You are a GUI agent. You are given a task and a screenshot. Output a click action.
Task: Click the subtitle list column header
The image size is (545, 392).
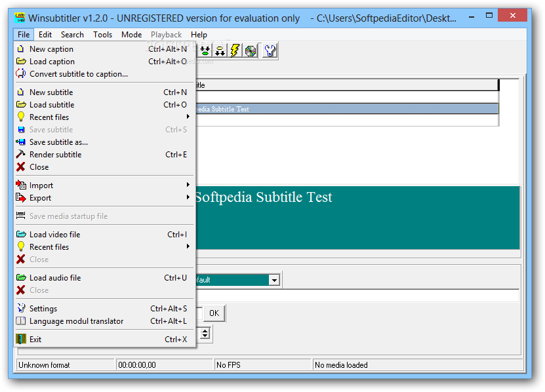347,85
